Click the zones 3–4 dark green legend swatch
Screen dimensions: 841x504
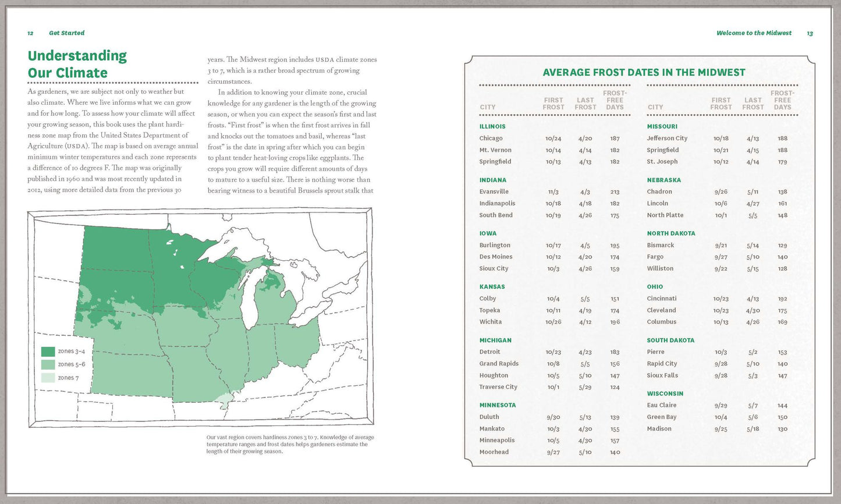[x=48, y=352]
